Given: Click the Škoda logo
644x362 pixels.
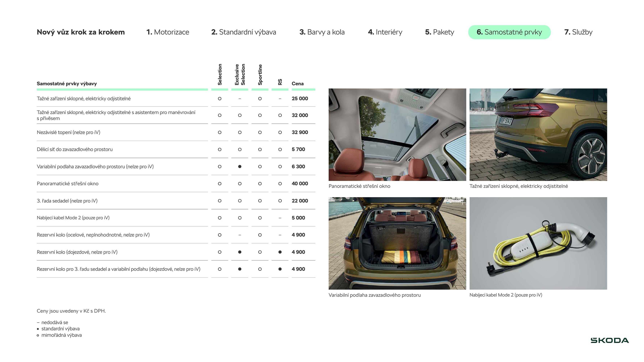Looking at the screenshot, I should [610, 340].
